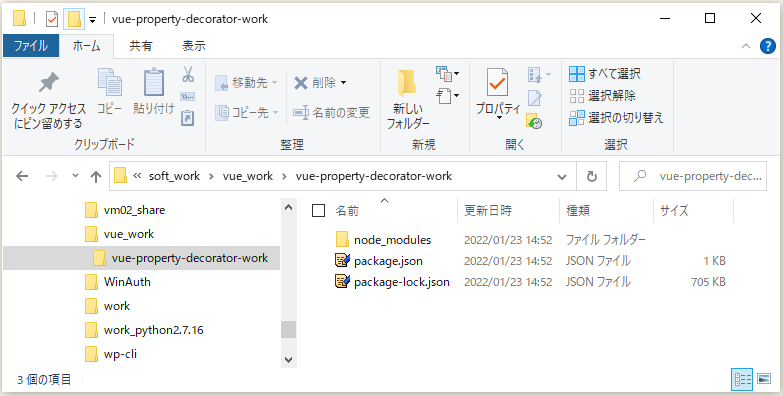
Task: Select vue-property-decorator-work in the tree
Action: [189, 258]
